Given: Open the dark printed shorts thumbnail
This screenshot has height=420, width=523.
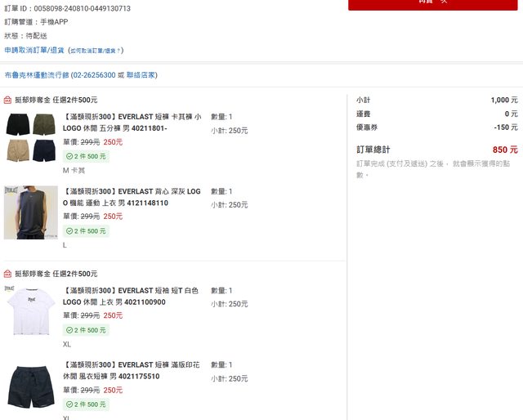Looking at the screenshot, I should [x=30, y=386].
